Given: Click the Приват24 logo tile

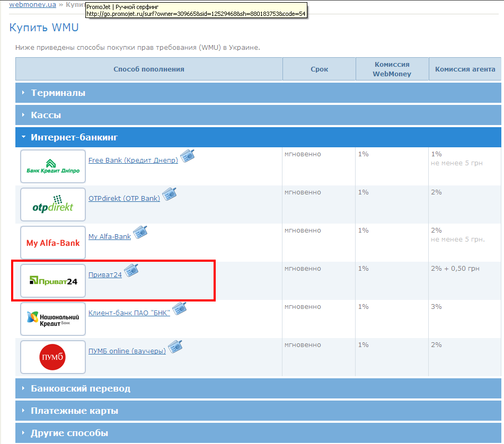Looking at the screenshot, I should [53, 281].
